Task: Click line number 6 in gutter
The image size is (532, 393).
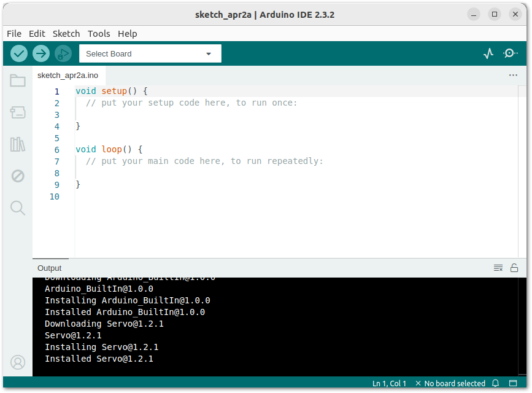Action: pos(56,150)
